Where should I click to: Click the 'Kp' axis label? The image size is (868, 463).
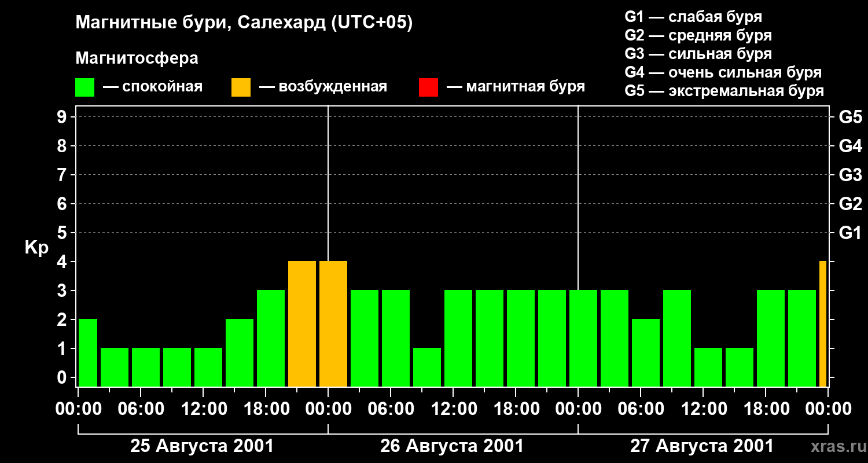click(x=36, y=248)
